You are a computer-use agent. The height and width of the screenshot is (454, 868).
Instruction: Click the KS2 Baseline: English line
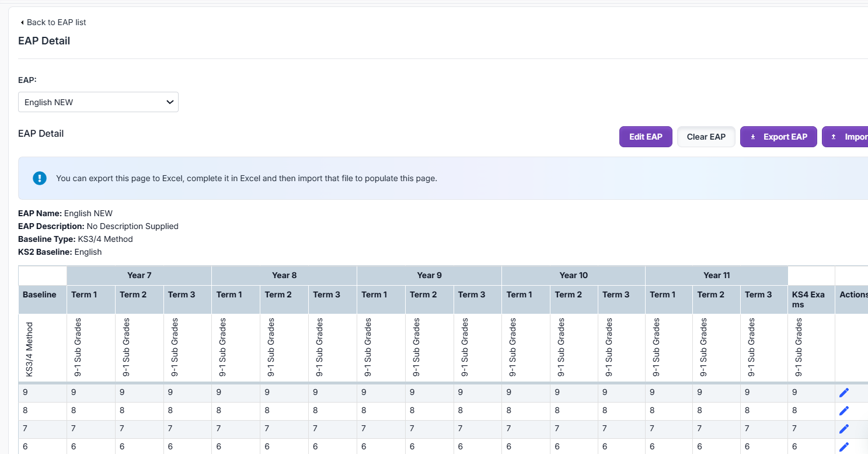tap(60, 252)
